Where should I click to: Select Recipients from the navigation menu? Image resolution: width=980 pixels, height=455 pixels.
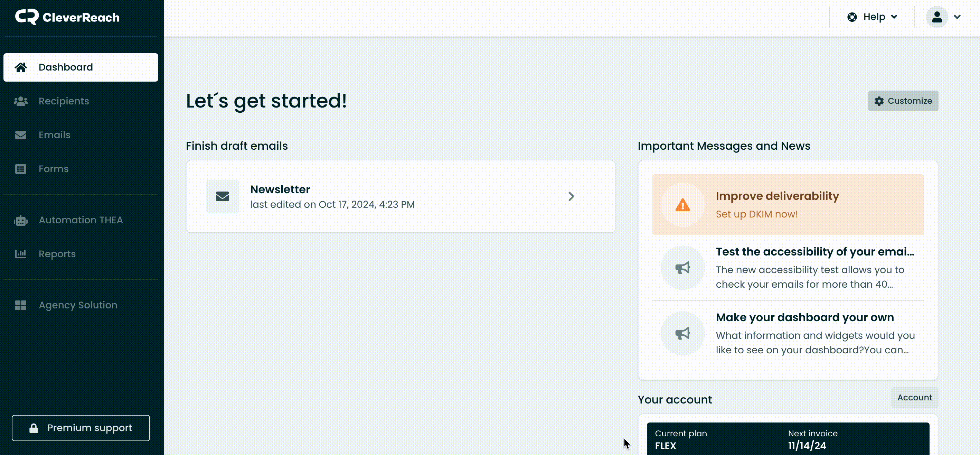click(x=63, y=101)
